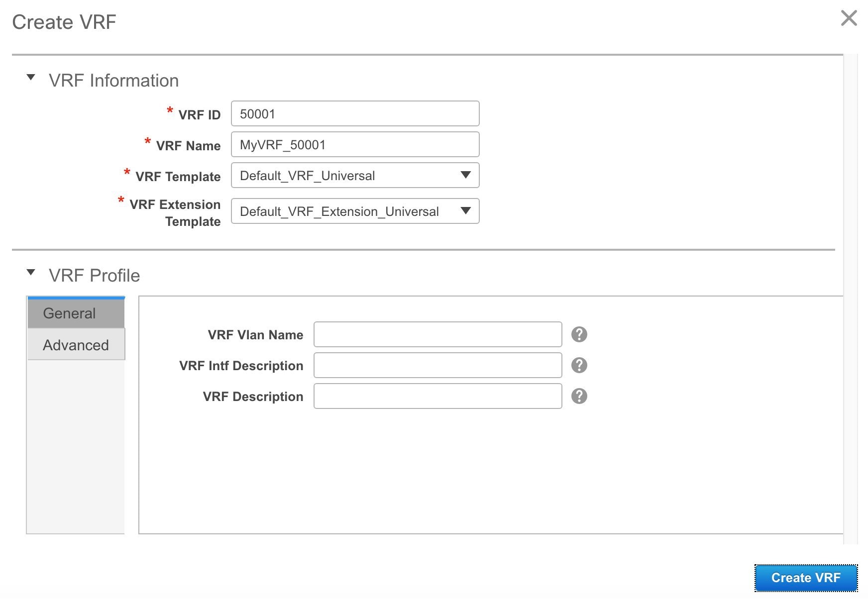Click the dialog's vertical scrollbar
This screenshot has height=600, width=868.
[851, 299]
